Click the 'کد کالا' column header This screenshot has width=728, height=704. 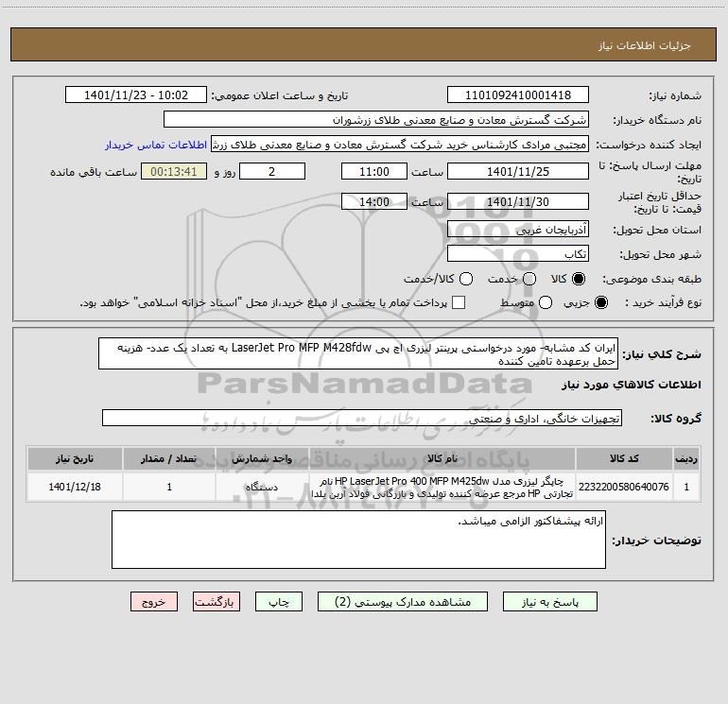[624, 458]
